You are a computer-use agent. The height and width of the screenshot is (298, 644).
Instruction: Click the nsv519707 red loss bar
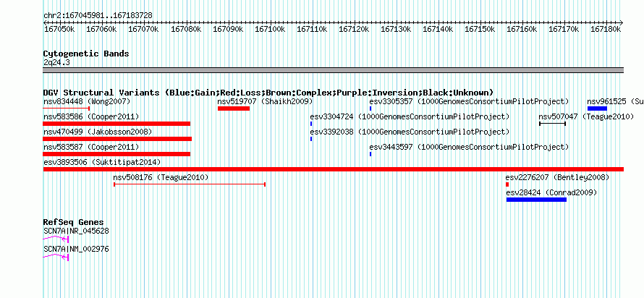tap(234, 108)
